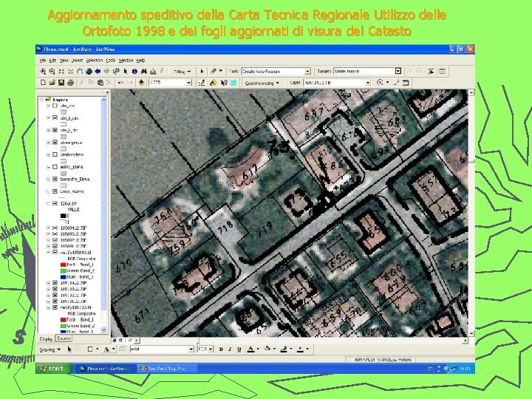Launch ArcCatalog from toolbar
The height and width of the screenshot is (399, 532).
tap(213, 83)
